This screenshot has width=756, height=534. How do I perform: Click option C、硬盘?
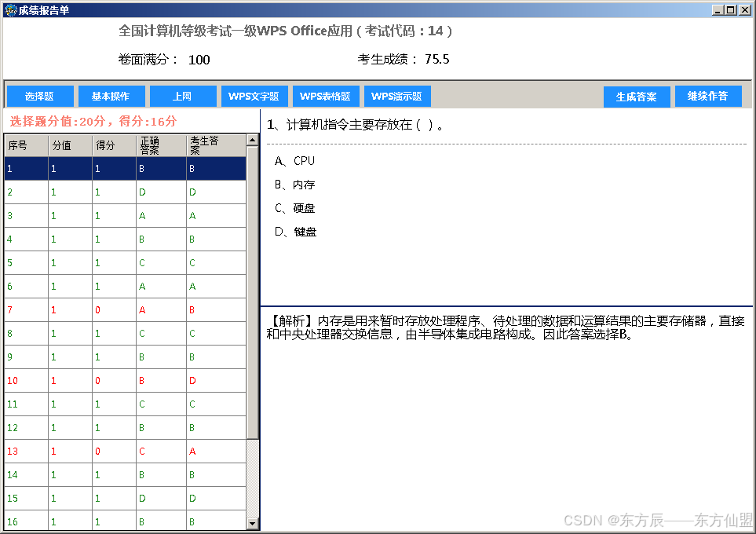294,208
